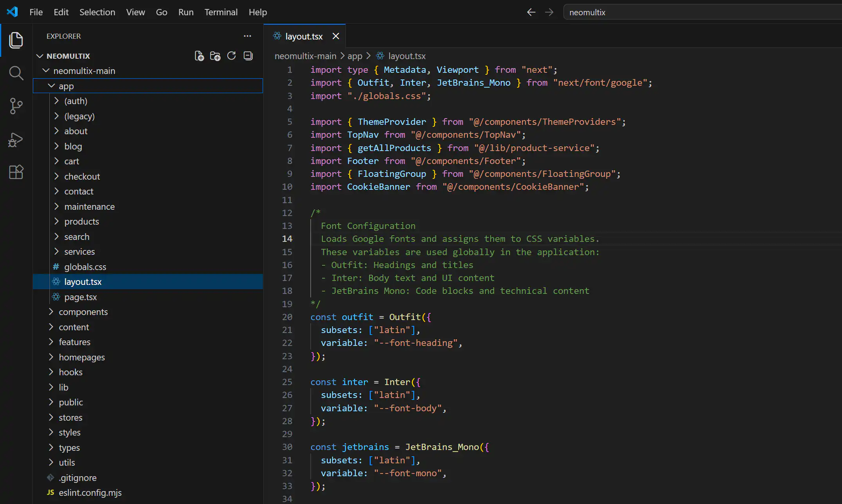The image size is (842, 504).
Task: Expand the (auth) folder
Action: tap(56, 101)
